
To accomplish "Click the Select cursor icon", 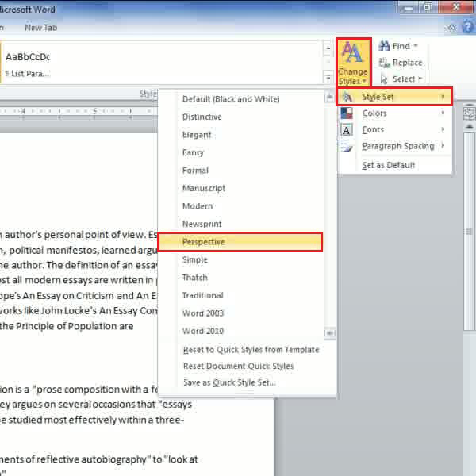I will [384, 79].
